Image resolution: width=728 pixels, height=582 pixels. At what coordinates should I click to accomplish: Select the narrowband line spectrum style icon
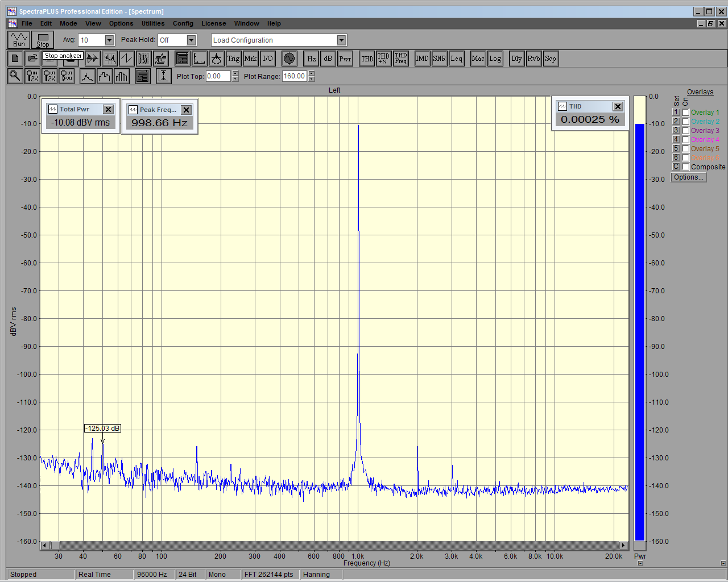[x=88, y=76]
